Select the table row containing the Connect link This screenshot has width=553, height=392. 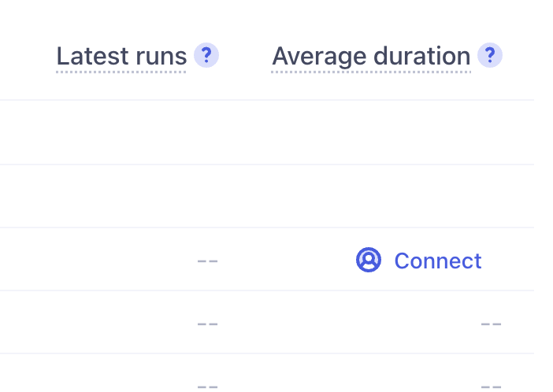point(267,259)
